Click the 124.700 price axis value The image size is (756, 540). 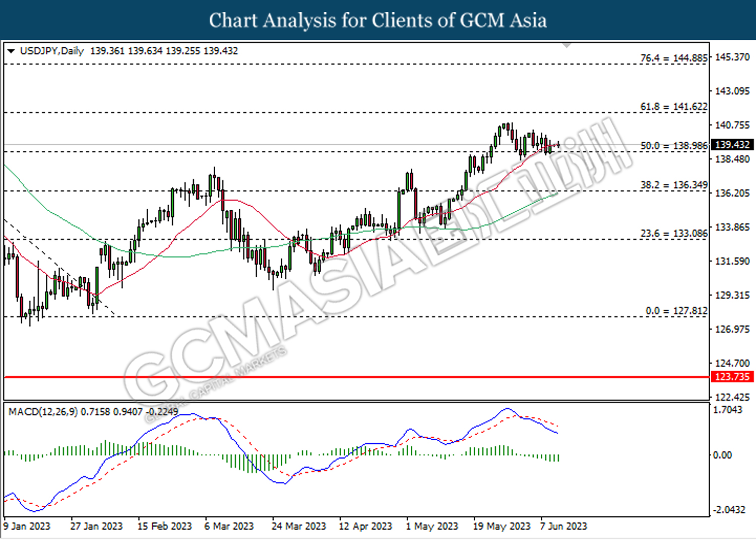click(732, 364)
